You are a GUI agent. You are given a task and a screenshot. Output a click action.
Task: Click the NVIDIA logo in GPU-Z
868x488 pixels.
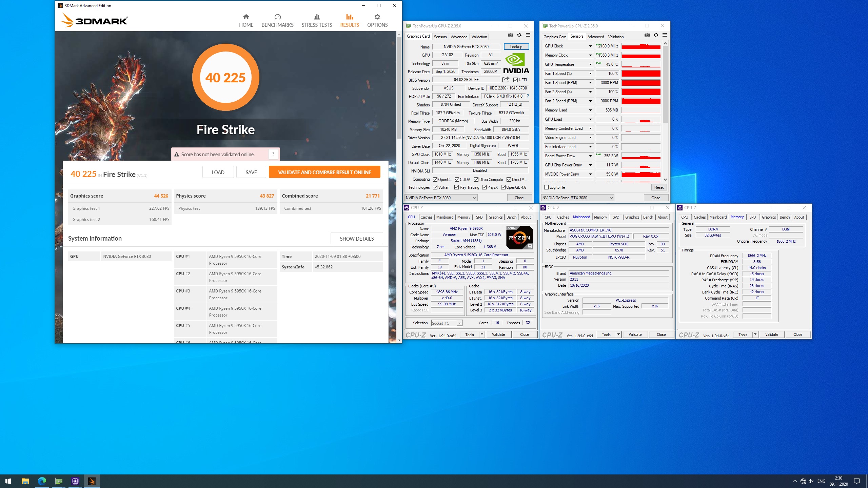click(x=516, y=63)
